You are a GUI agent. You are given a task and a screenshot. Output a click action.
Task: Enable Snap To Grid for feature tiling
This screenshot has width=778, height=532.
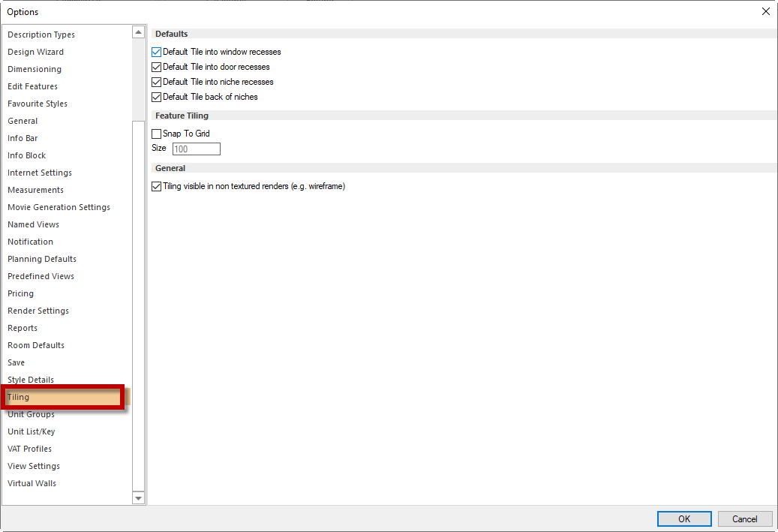click(156, 134)
